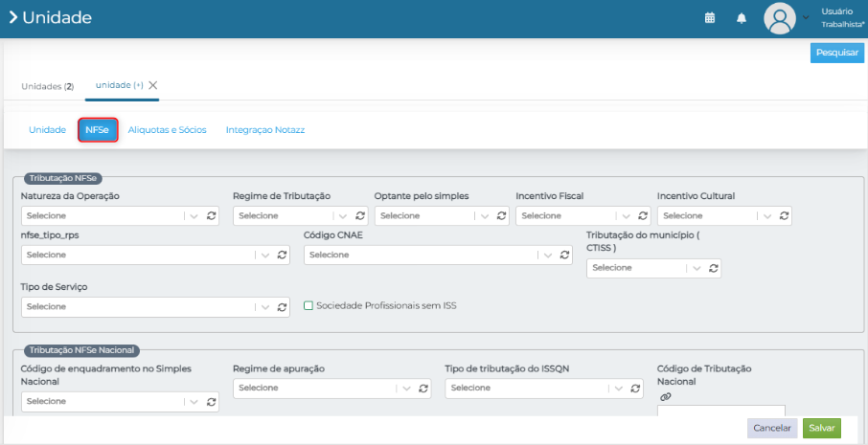Refresh Tipo de tributação do ISSQN options
The image size is (868, 445).
click(635, 389)
